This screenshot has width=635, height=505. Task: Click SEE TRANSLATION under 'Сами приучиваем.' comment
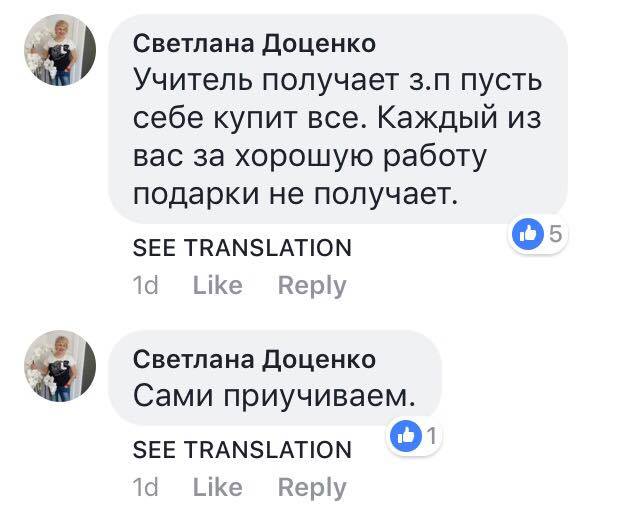click(242, 450)
